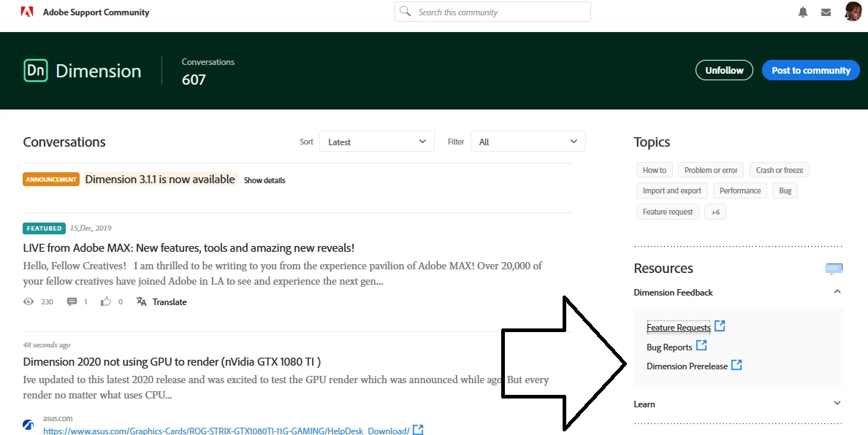868x435 pixels.
Task: Open the Dimension Prerelease link
Action: [x=687, y=366]
